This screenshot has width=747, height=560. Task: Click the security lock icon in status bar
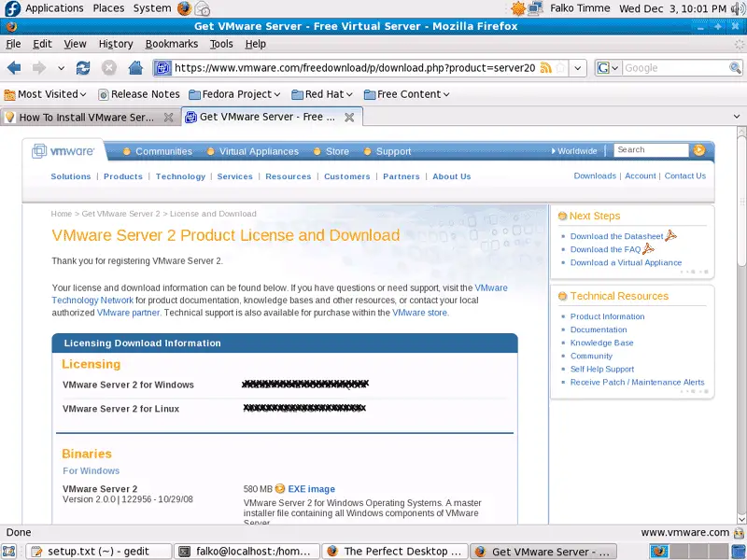point(739,532)
